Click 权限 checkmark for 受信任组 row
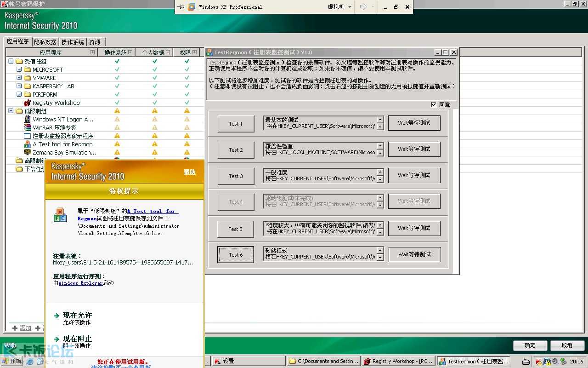Screen dimensions: 588x368 click(187, 61)
